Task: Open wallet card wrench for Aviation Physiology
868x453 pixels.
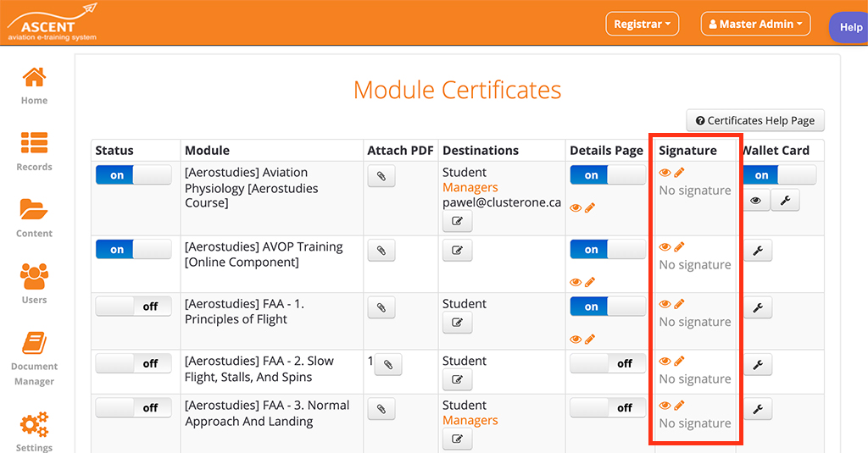Action: (785, 201)
